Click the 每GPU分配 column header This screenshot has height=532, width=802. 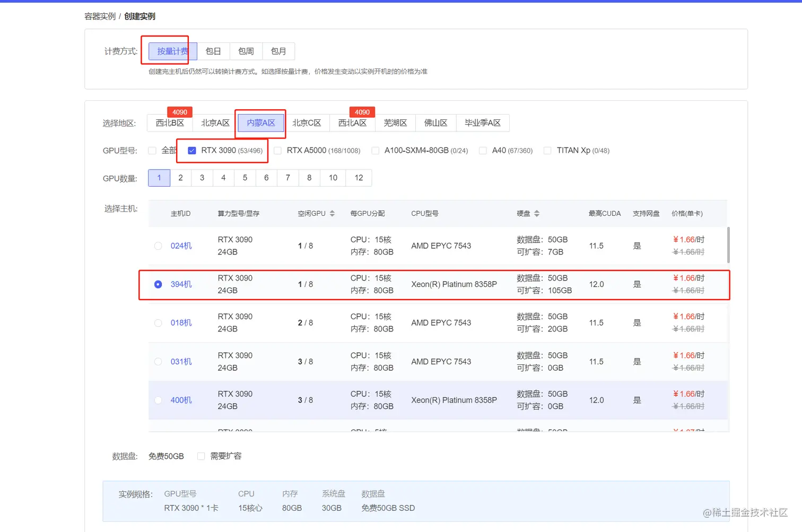368,213
